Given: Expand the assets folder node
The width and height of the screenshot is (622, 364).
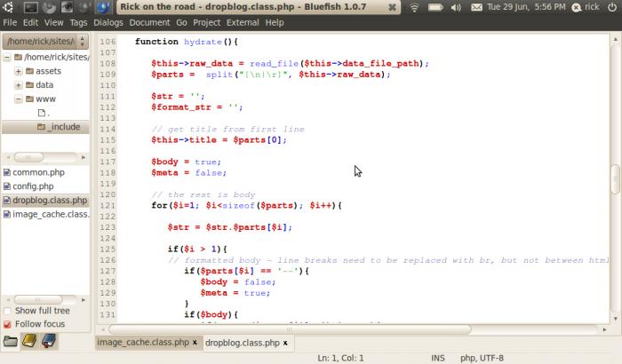Looking at the screenshot, I should coord(19,71).
